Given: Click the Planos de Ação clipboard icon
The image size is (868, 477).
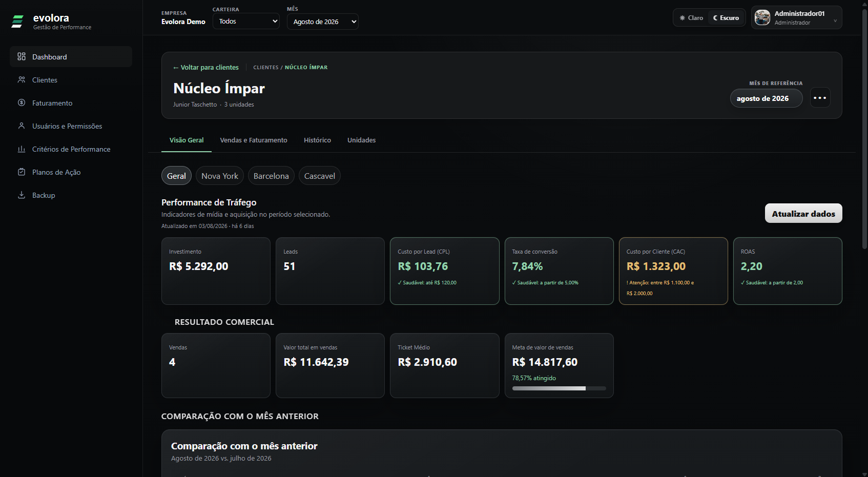Looking at the screenshot, I should coord(22,172).
